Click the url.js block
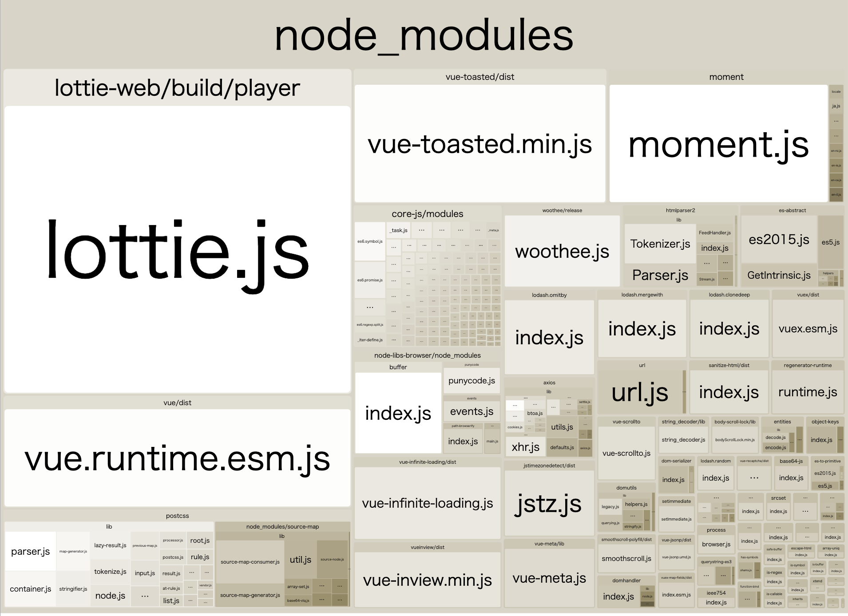848x616 pixels. tap(639, 392)
